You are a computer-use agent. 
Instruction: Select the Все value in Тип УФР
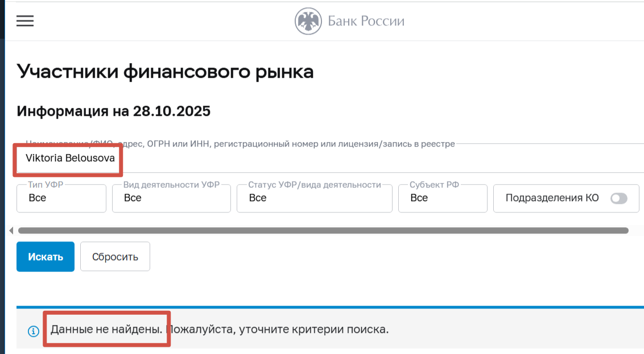point(61,198)
